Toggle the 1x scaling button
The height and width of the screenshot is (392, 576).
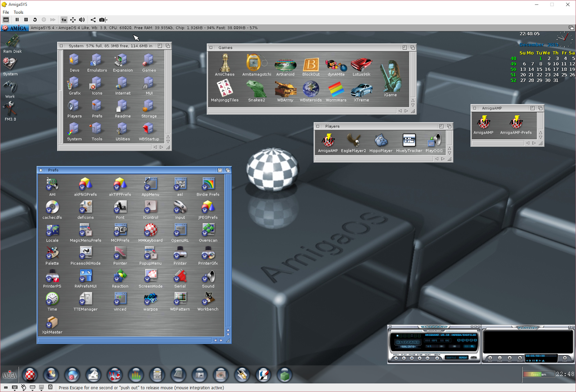click(64, 20)
